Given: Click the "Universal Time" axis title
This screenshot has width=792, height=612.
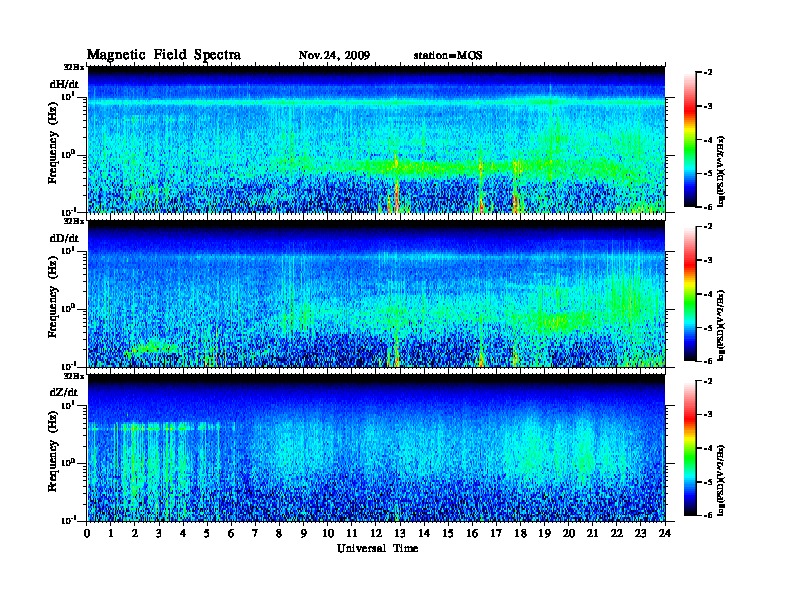Looking at the screenshot, I should pyautogui.click(x=378, y=548).
